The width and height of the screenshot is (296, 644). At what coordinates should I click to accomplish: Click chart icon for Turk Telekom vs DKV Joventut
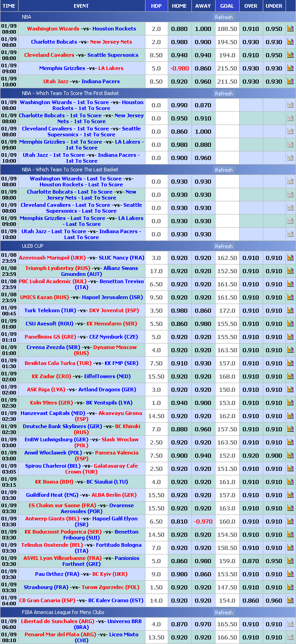[290, 310]
